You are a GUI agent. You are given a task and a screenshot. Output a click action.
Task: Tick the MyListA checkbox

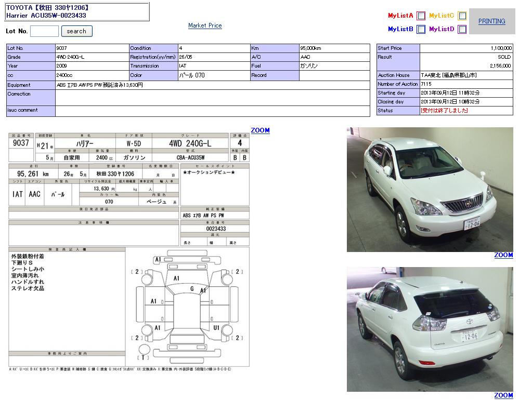tap(421, 16)
